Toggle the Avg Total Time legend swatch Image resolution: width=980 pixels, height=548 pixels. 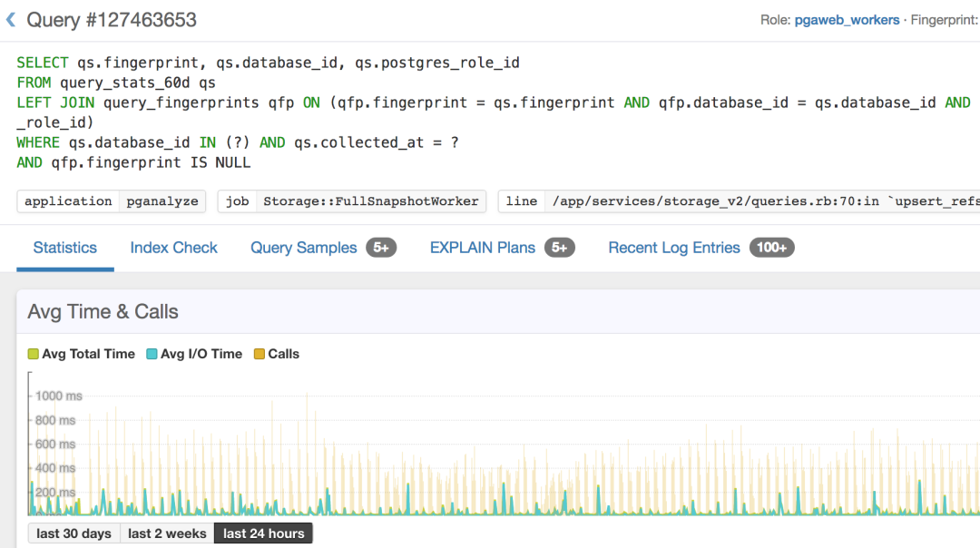(34, 354)
